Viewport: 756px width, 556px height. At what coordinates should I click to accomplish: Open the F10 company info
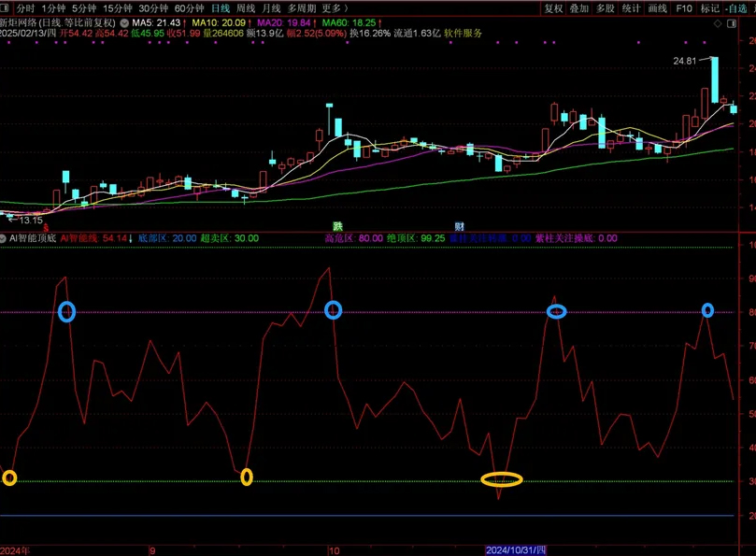(x=684, y=7)
